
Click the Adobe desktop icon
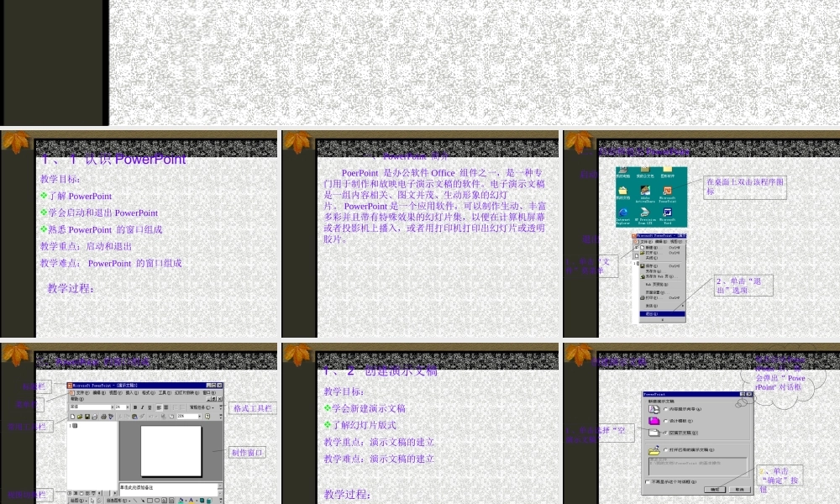[x=645, y=194]
